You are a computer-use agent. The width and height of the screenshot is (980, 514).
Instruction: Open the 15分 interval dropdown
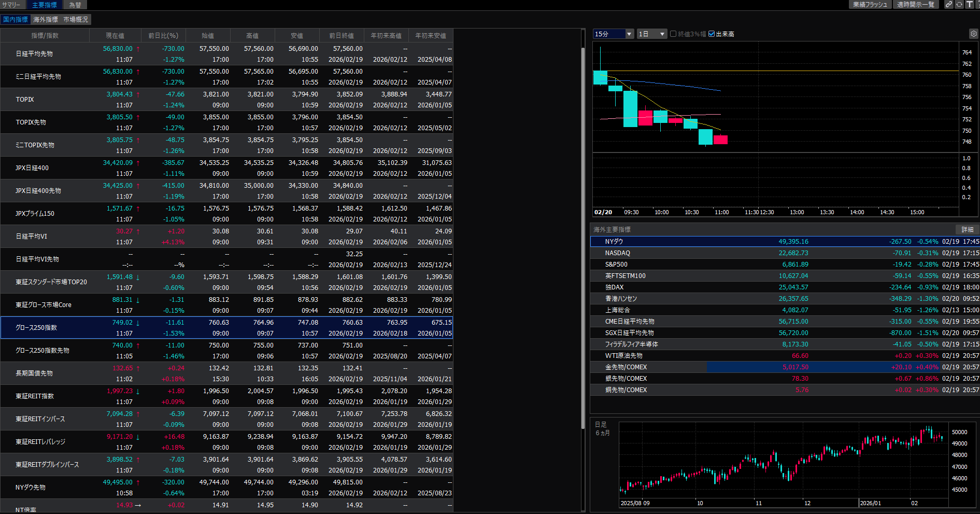[613, 34]
